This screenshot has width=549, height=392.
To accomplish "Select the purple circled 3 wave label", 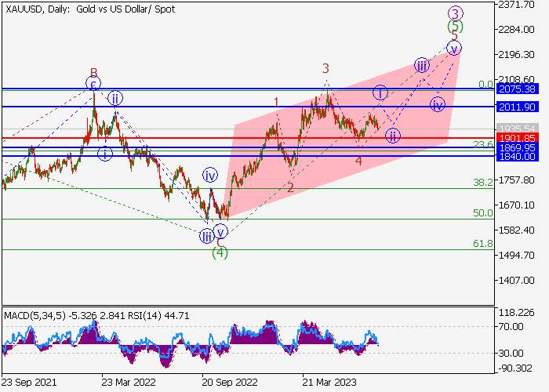I will (x=456, y=14).
